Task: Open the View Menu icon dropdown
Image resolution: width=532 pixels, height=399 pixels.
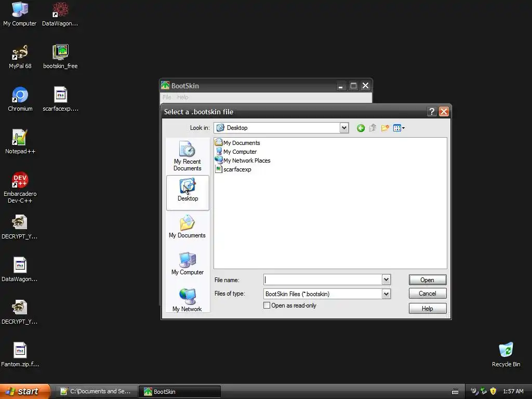Action: click(398, 128)
